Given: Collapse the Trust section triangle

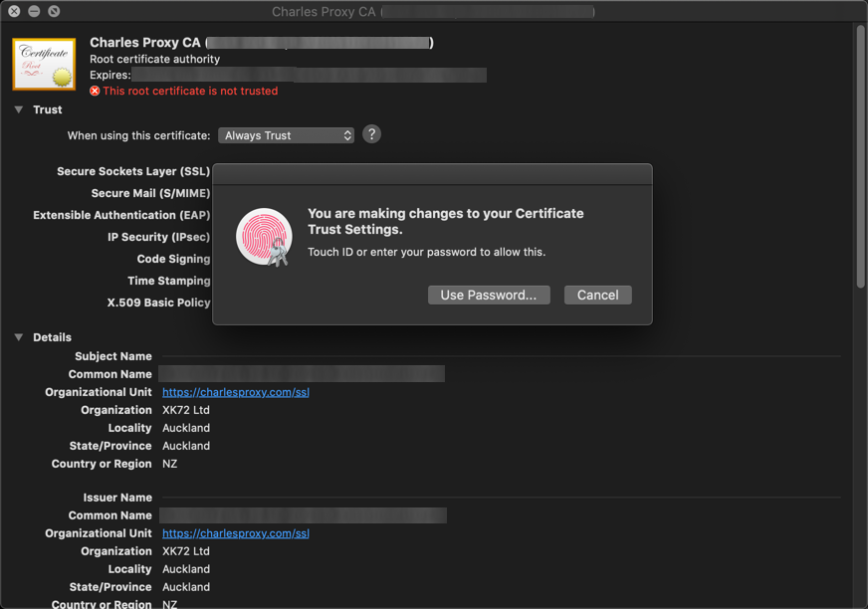Looking at the screenshot, I should click(x=19, y=109).
